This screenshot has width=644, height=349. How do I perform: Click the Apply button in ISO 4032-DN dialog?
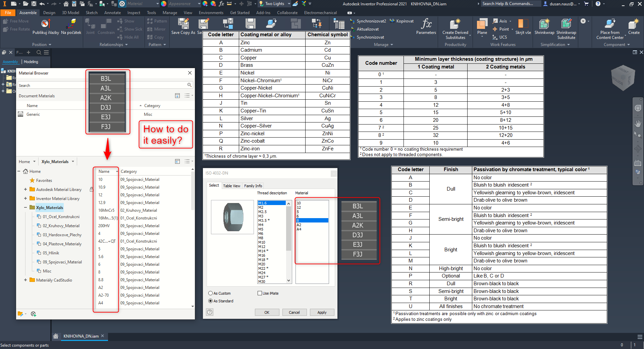[322, 312]
